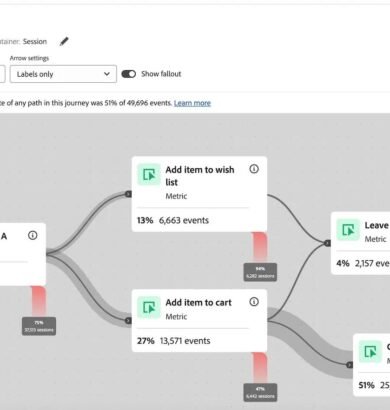Select the 75% fallout label under node A
This screenshot has width=390, height=410.
[x=39, y=326]
